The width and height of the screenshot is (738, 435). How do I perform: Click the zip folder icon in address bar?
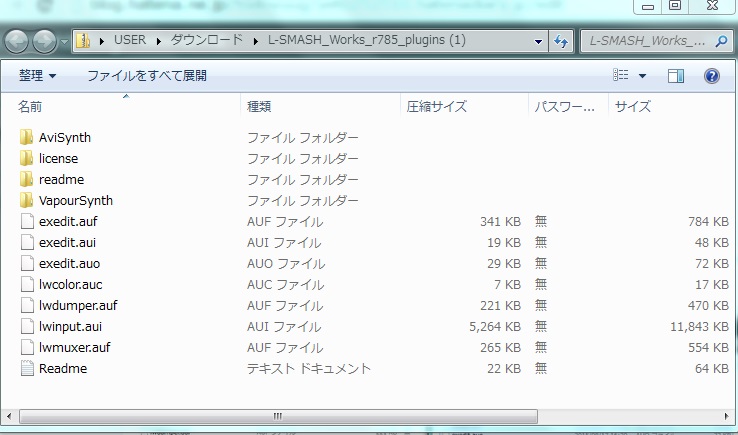point(83,40)
